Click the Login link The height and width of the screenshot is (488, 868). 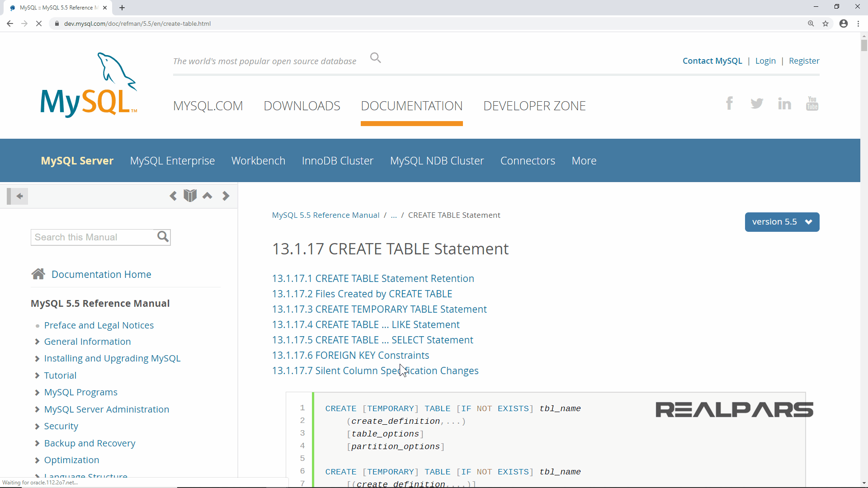pyautogui.click(x=765, y=61)
